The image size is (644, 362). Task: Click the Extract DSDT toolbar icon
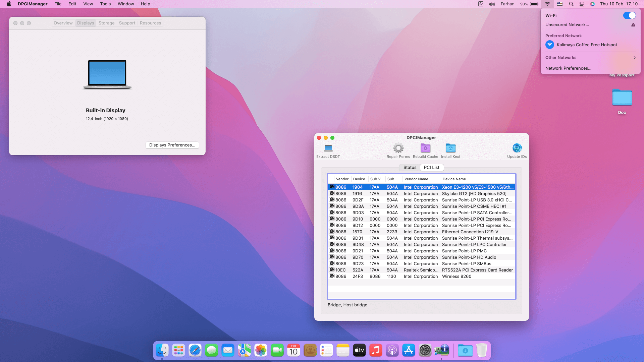tap(328, 148)
